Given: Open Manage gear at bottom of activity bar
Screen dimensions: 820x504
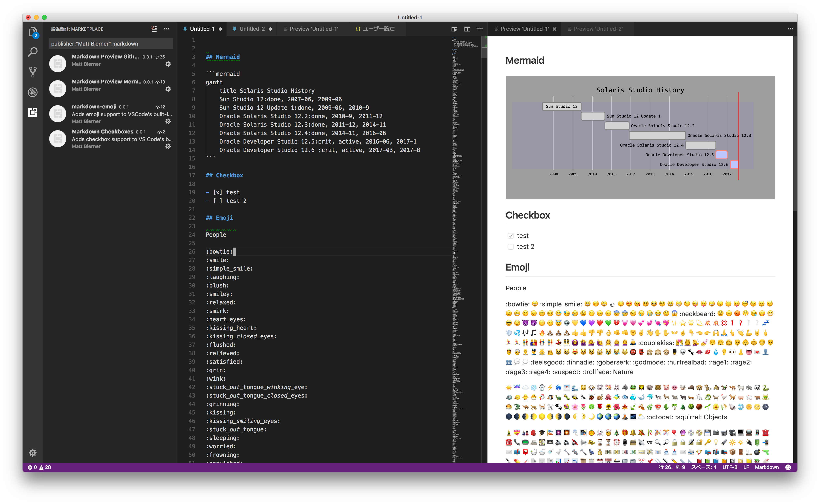Looking at the screenshot, I should 32,453.
